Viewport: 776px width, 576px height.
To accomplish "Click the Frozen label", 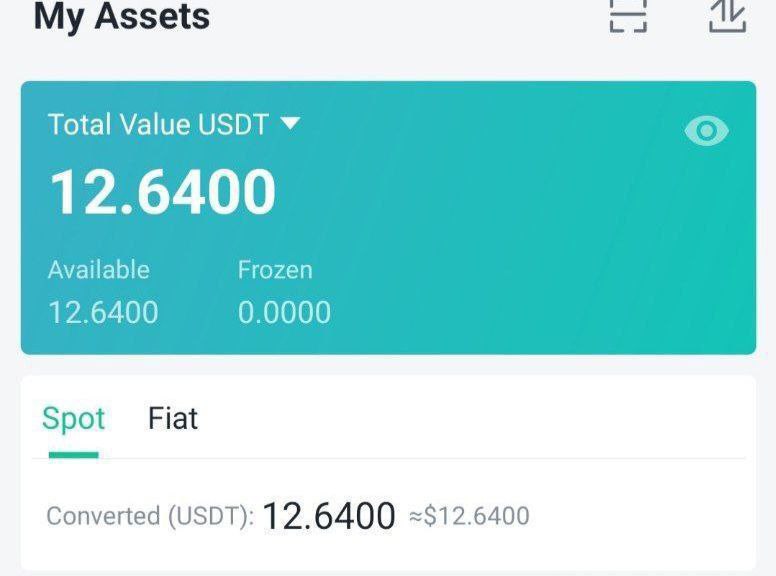I will tap(275, 270).
